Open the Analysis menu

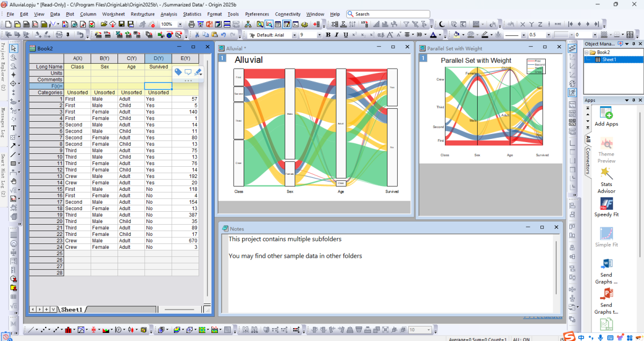168,14
